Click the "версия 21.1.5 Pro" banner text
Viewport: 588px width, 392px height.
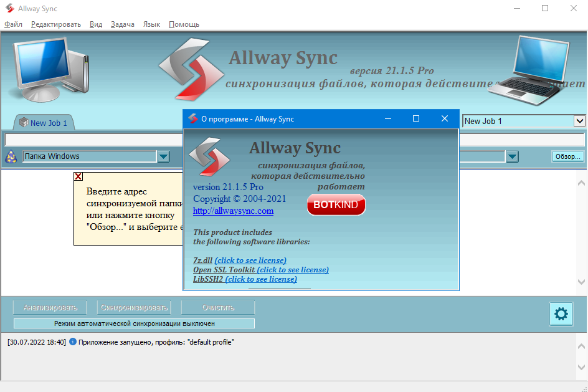pyautogui.click(x=392, y=70)
